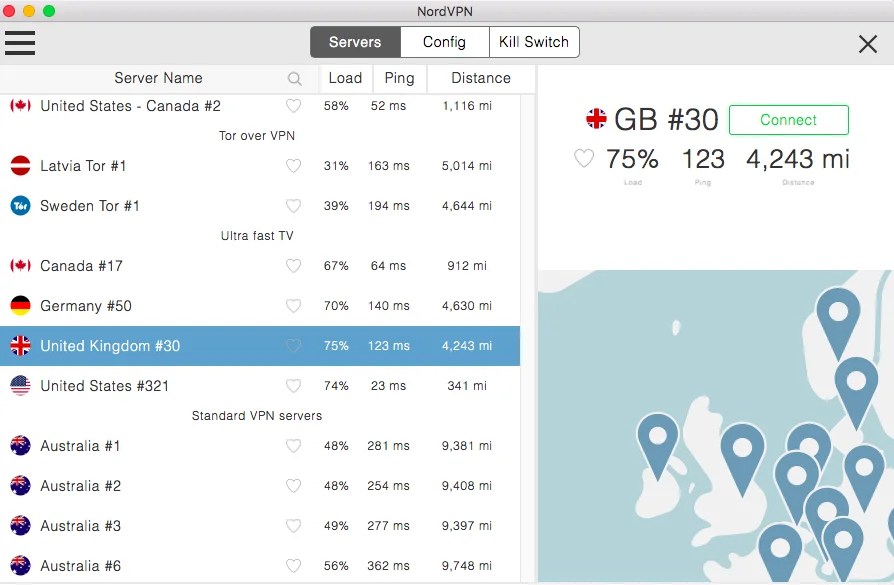The image size is (894, 585).
Task: Sort by Server Name column
Action: [159, 78]
